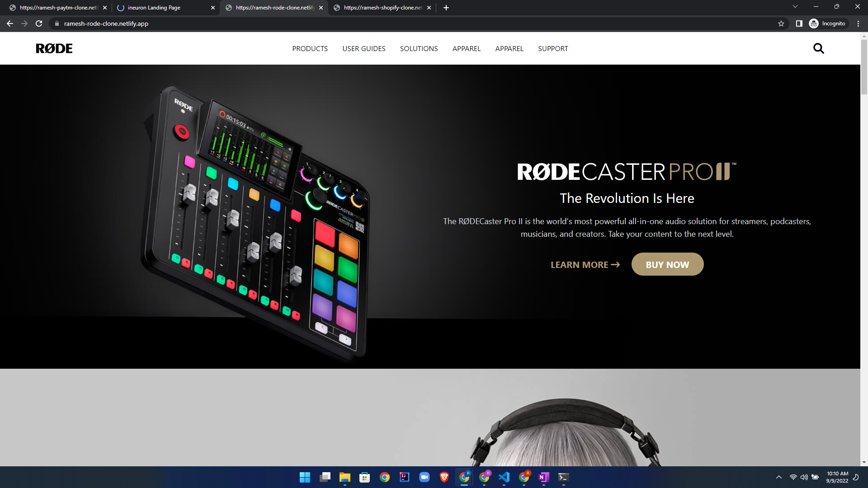This screenshot has height=488, width=868.
Task: Switch to Chrome with the red R badge
Action: tap(524, 477)
